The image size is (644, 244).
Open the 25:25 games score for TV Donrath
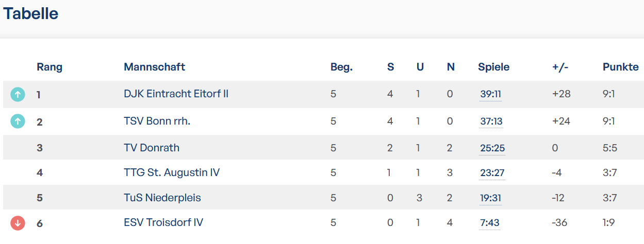click(492, 148)
